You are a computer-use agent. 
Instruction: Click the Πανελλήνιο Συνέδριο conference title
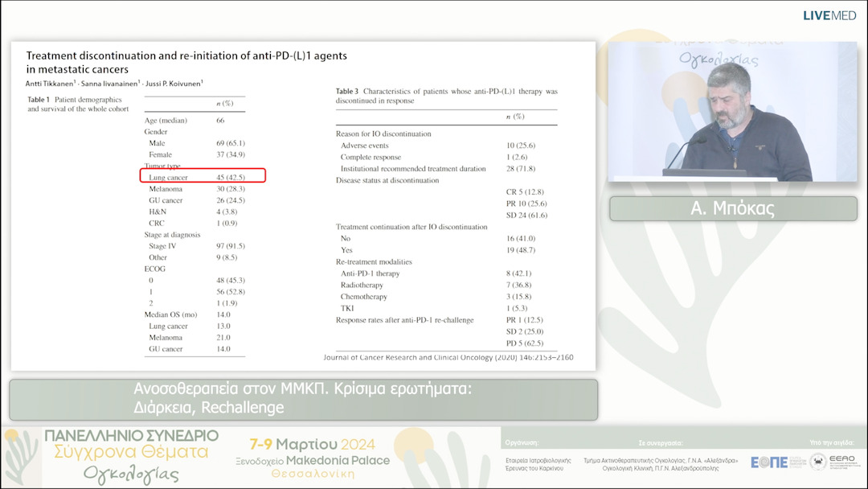(130, 435)
